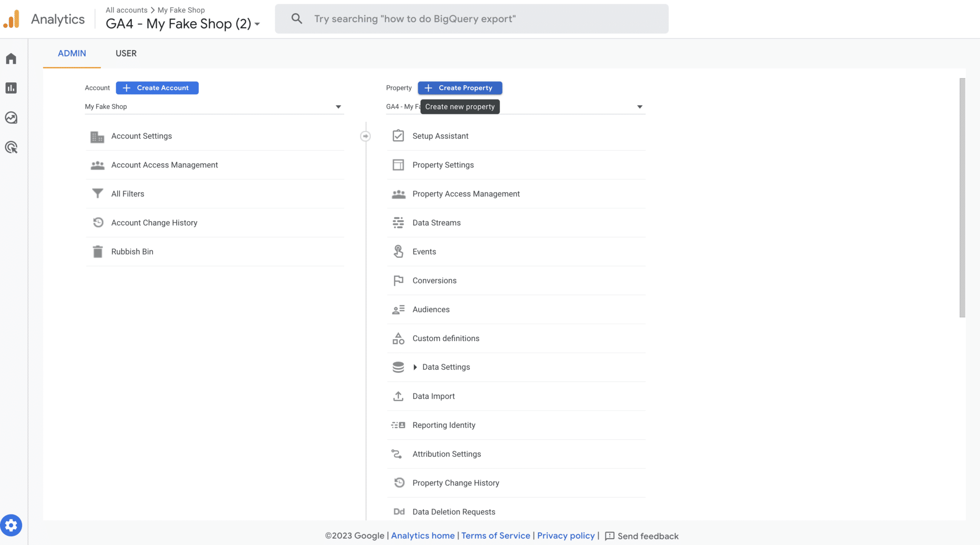Open Conversions

click(516, 280)
